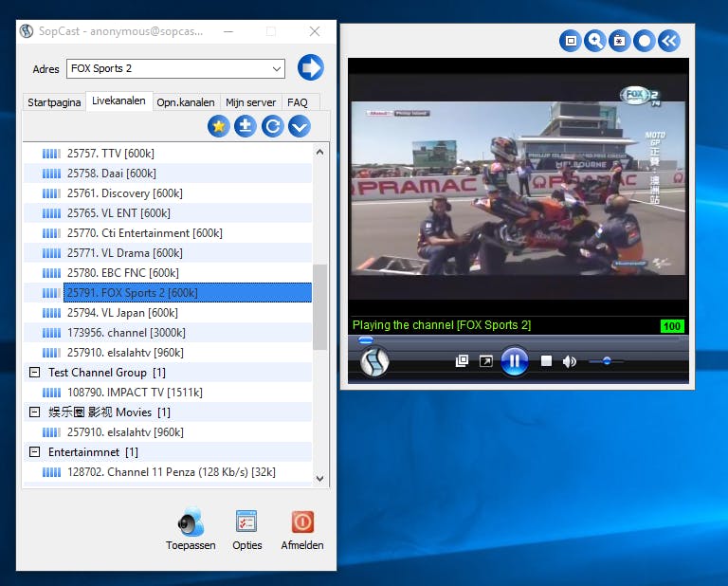The image size is (728, 586).
Task: Click signal bars icon beside IMPACT TV
Action: [51, 393]
